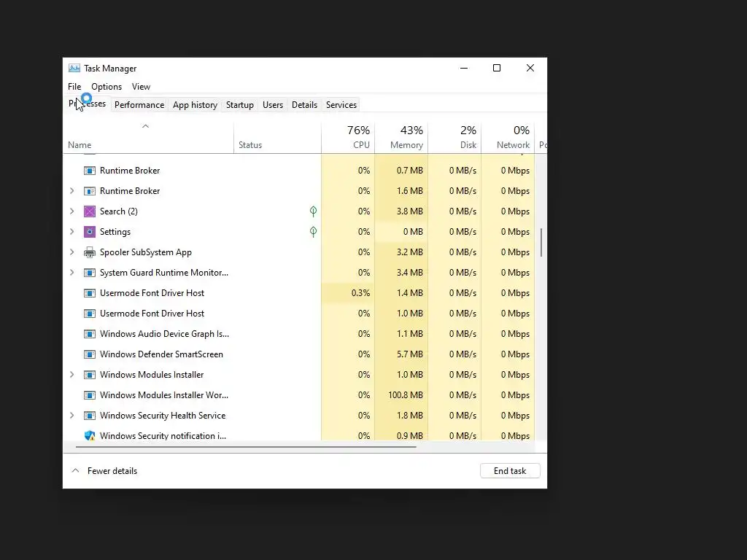This screenshot has height=560, width=747.
Task: Click the horizontal scrollbar thumb
Action: [246, 447]
